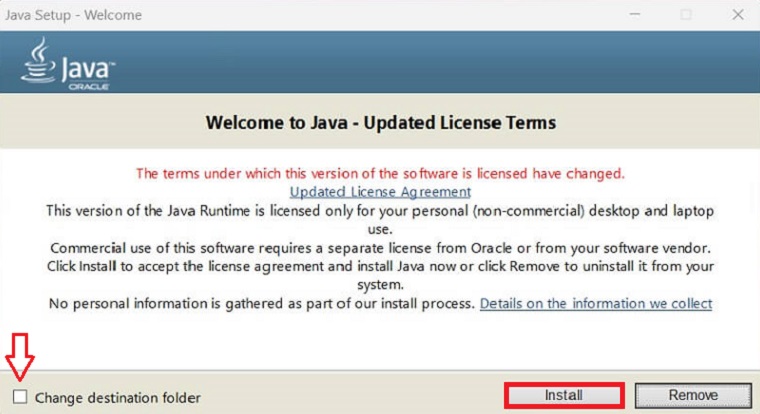The height and width of the screenshot is (414, 760).
Task: Open the Updated License Agreement link
Action: point(380,192)
